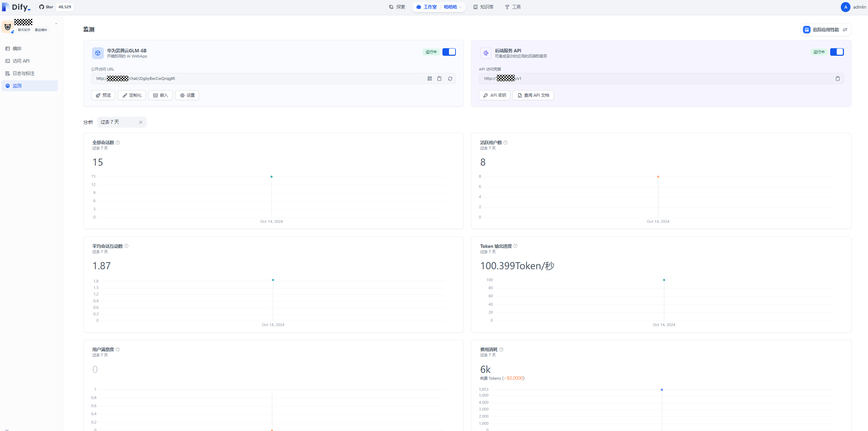Toggle the 后端服务 API switch
This screenshot has width=868, height=431.
[x=837, y=52]
